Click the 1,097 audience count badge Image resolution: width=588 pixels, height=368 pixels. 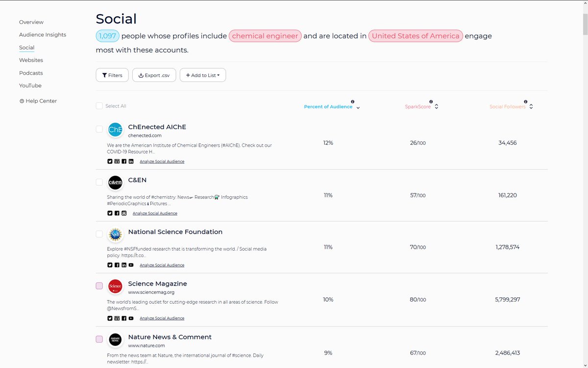pos(107,36)
